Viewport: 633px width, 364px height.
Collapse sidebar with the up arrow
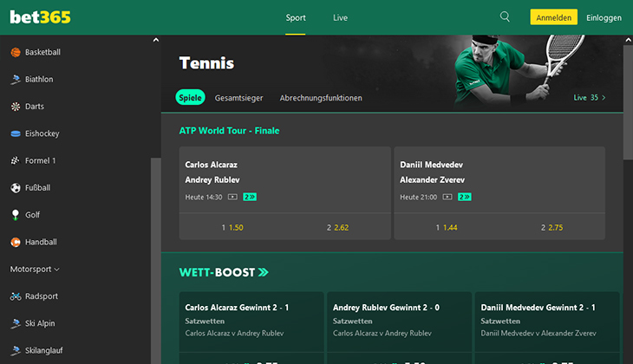(156, 40)
